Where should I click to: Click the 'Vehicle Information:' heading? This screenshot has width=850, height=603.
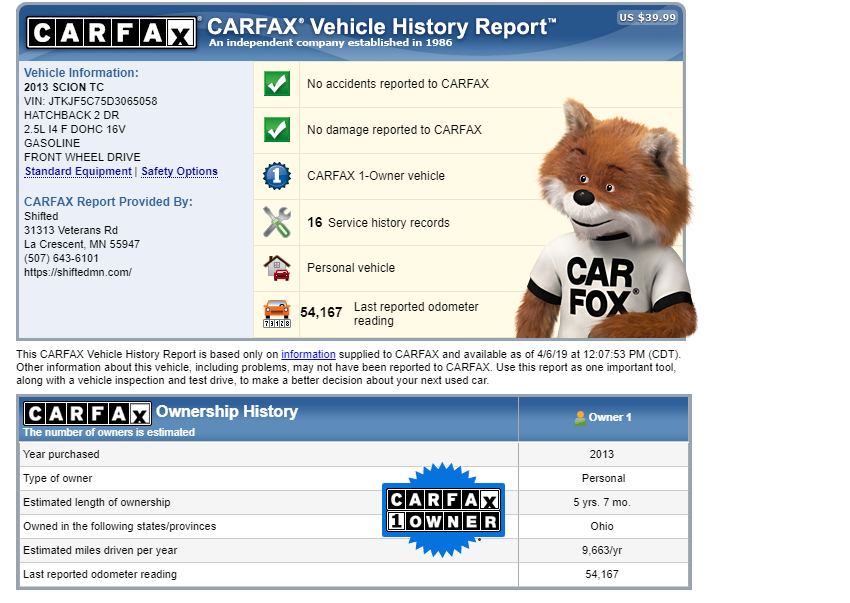81,73
